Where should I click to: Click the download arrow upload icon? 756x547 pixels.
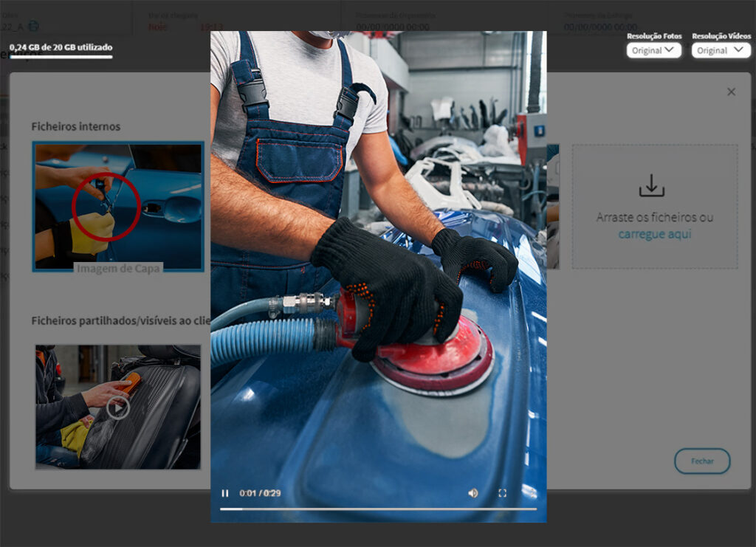[651, 185]
